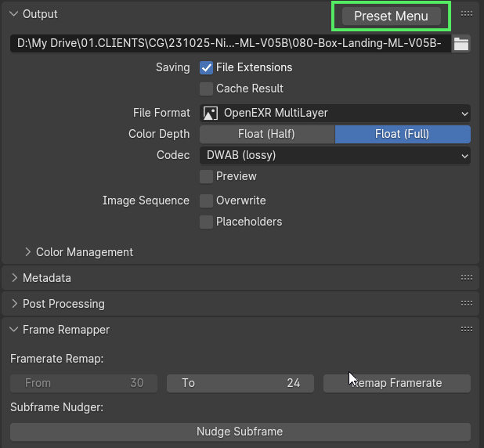Screen dimensions: 484x448
Task: Enable the Preview checkbox
Action: pos(206,176)
